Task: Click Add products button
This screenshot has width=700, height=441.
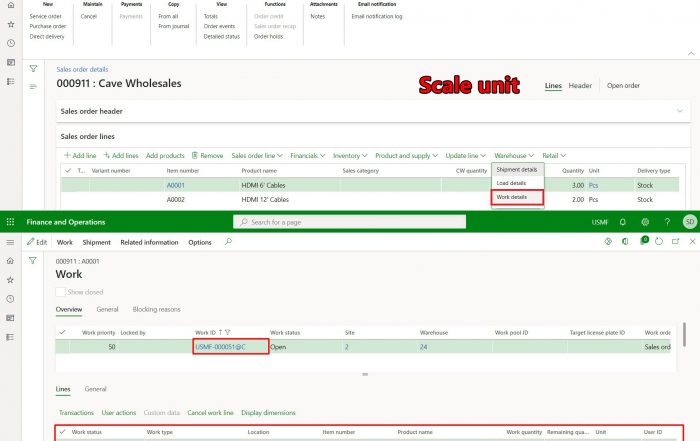Action: (165, 155)
